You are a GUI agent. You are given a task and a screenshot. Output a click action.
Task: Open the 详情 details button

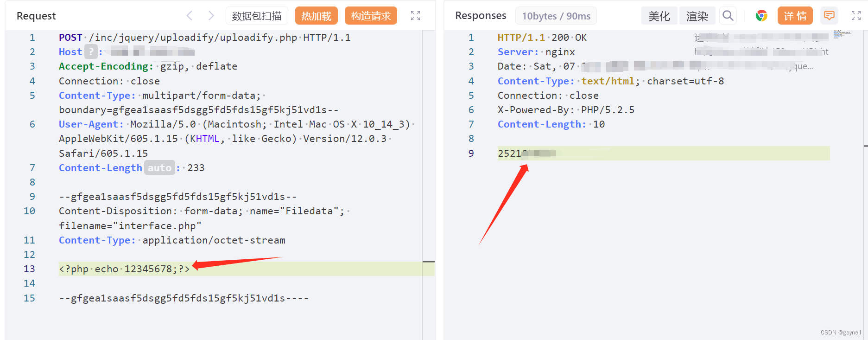coord(795,16)
